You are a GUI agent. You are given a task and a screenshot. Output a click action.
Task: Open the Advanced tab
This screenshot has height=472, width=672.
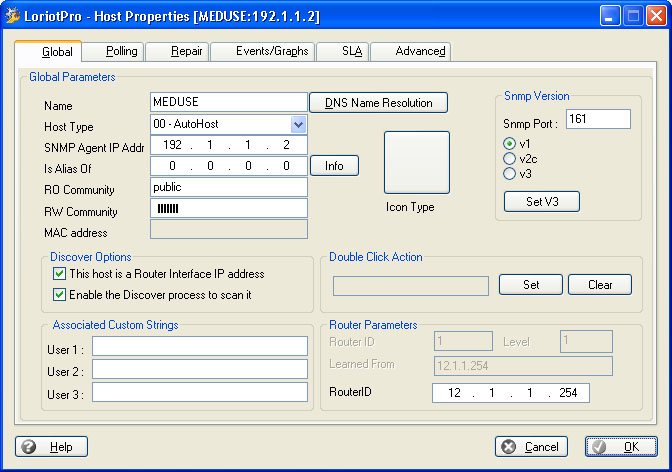[x=411, y=51]
